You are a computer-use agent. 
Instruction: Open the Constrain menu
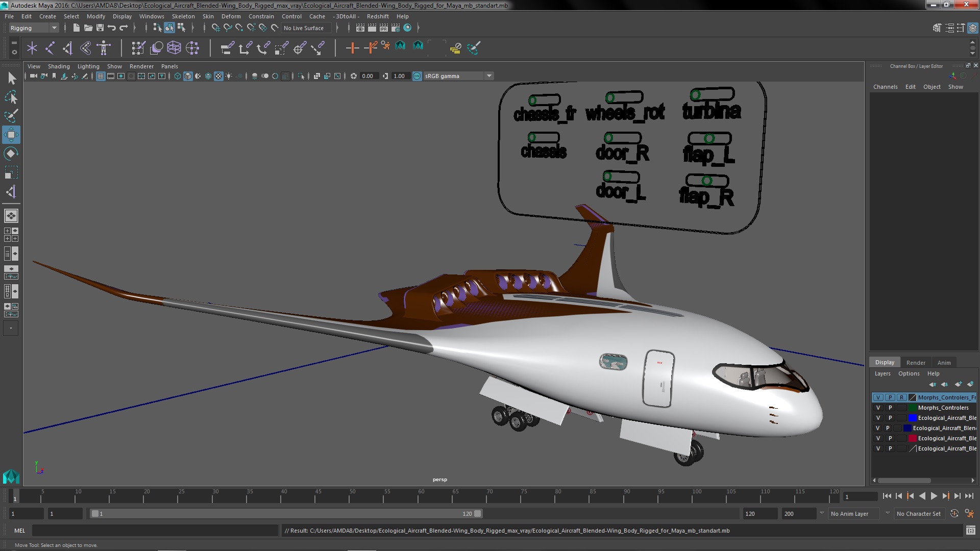pos(261,16)
